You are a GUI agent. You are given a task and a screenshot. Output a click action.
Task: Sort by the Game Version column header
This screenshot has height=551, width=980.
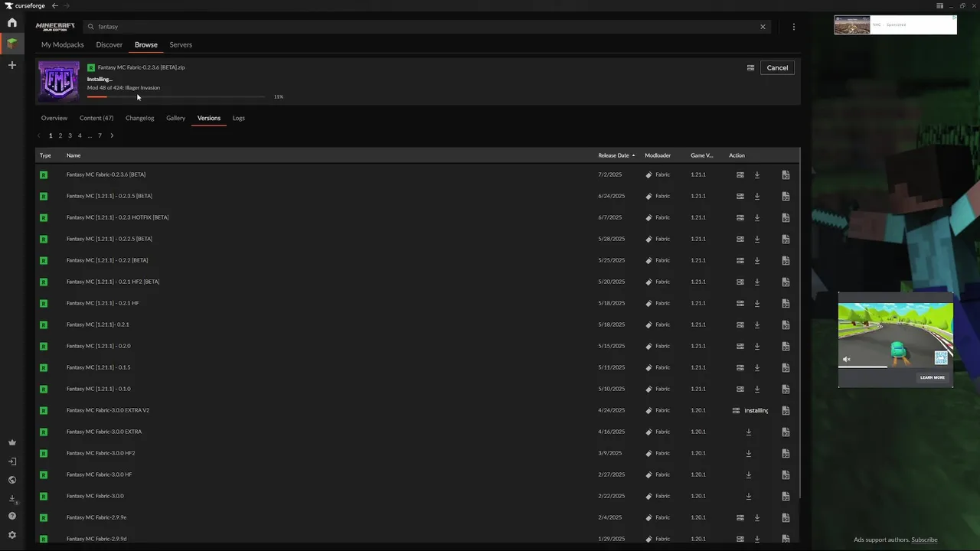point(701,155)
